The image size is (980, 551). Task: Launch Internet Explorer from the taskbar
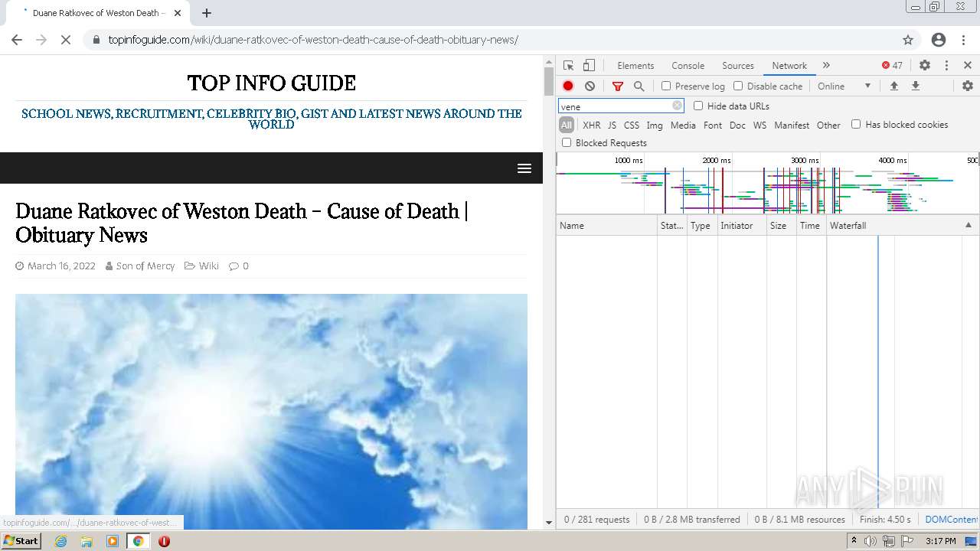pos(61,541)
